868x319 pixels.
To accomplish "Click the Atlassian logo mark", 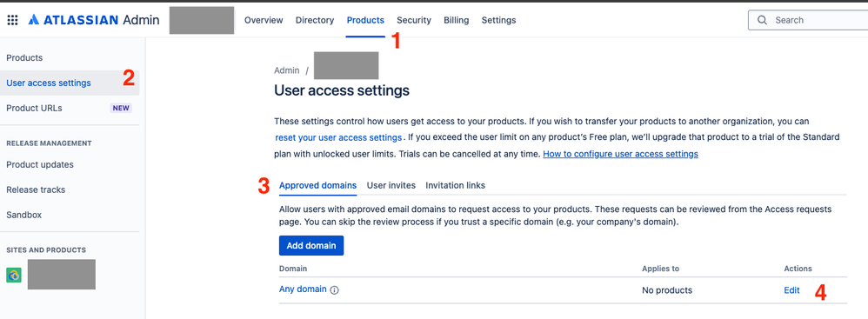I will pyautogui.click(x=33, y=21).
